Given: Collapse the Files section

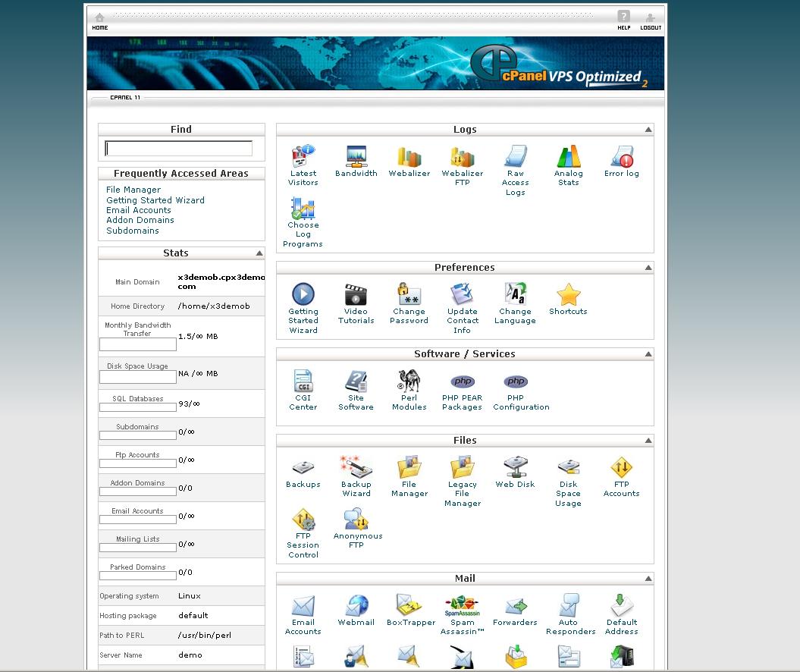Looking at the screenshot, I should [x=648, y=441].
